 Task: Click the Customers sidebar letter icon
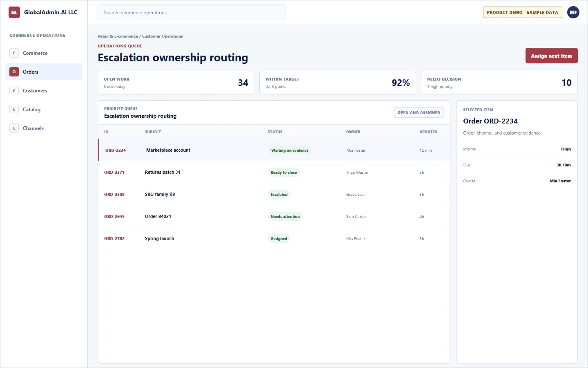pos(14,91)
